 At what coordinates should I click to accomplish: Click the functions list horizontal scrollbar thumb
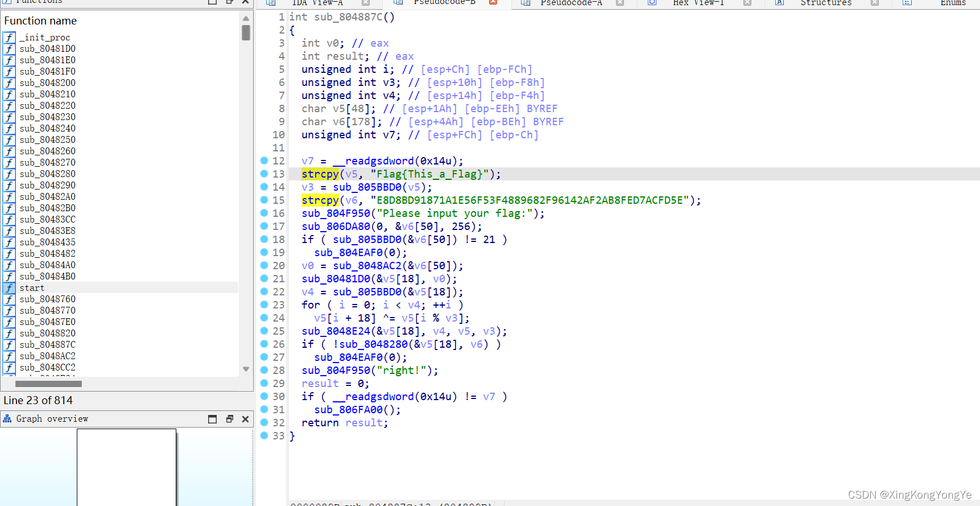(48, 384)
